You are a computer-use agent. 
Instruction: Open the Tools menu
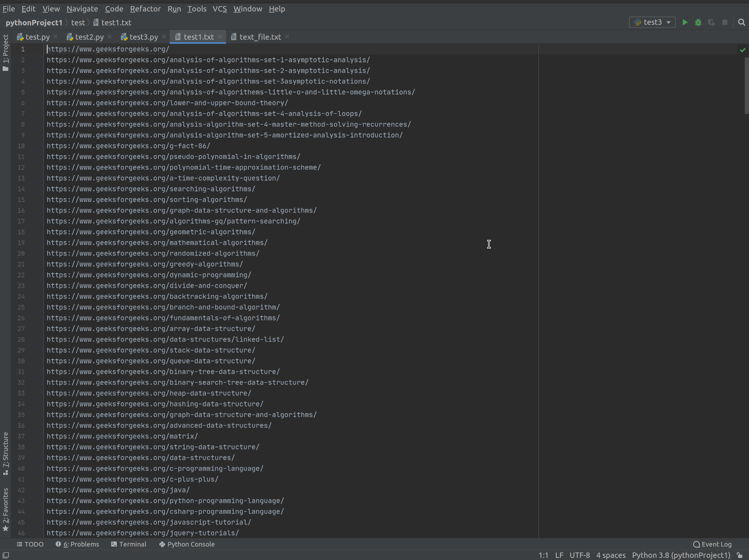(x=197, y=9)
